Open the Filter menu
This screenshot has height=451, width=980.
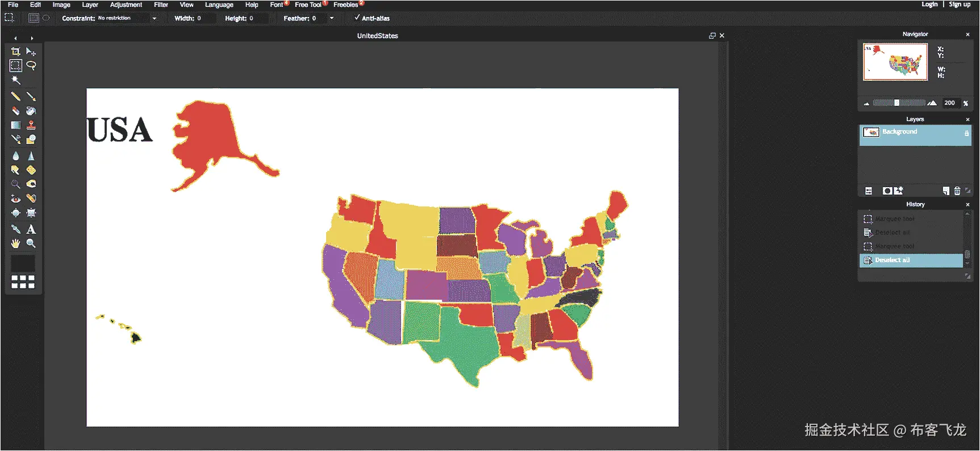point(161,5)
